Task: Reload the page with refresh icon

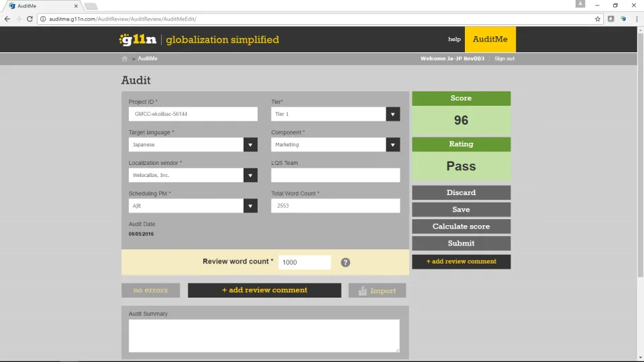Action: coord(30,19)
